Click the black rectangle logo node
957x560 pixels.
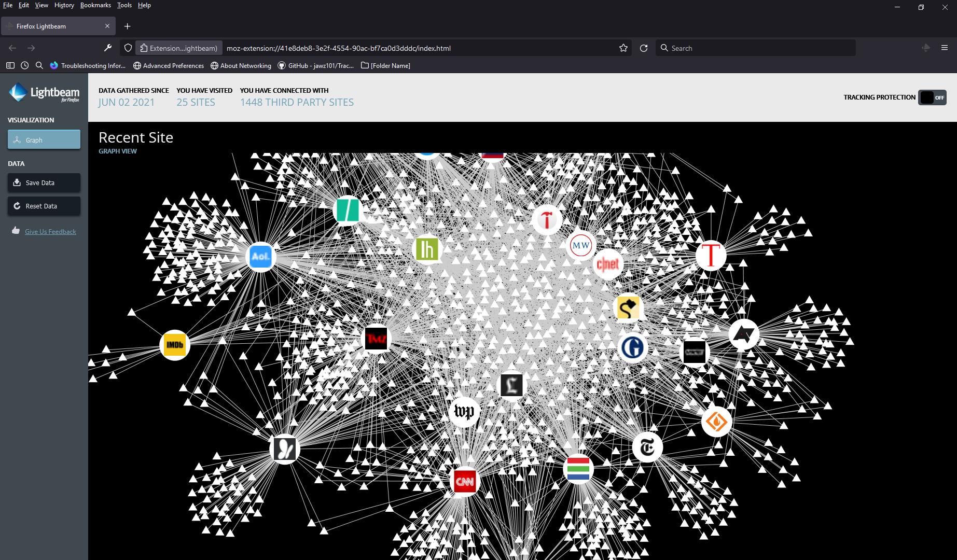(694, 352)
